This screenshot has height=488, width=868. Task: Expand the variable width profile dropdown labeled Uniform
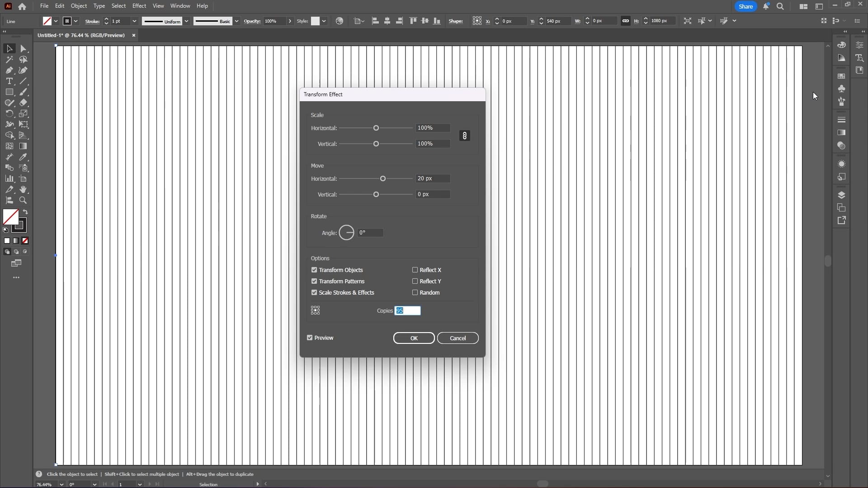187,21
